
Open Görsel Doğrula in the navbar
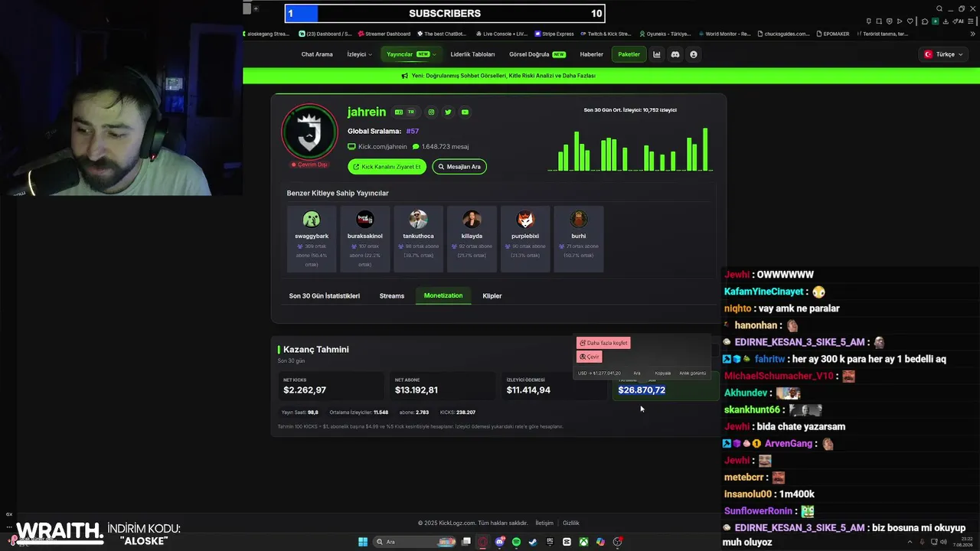537,54
